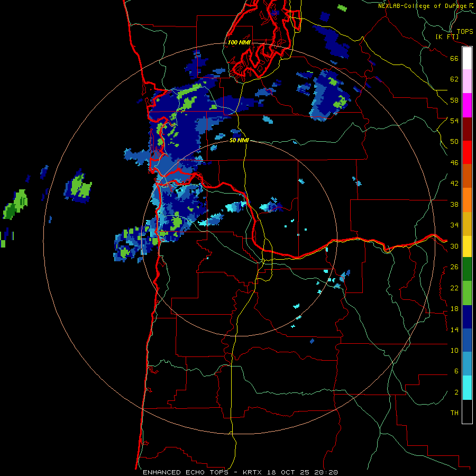Viewport: 476px width, 476px height.
Task: Click the "14" legend value
Action: 454,329
